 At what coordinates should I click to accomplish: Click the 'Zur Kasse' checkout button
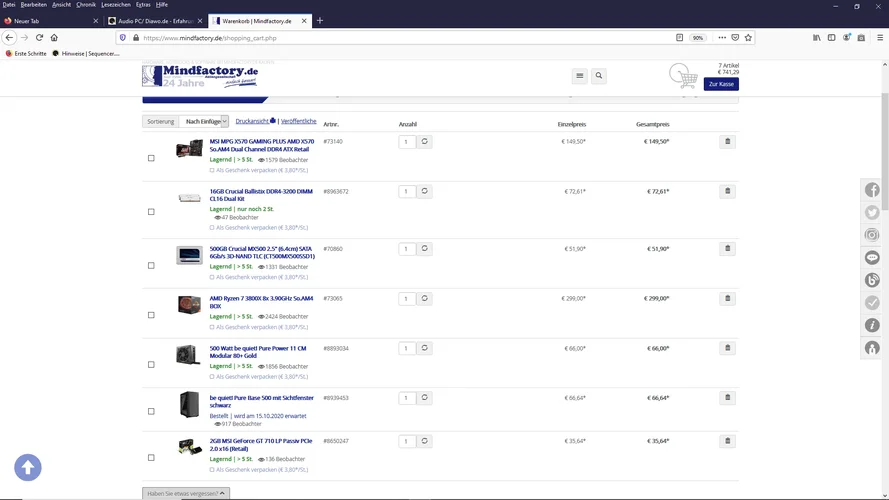(x=721, y=84)
